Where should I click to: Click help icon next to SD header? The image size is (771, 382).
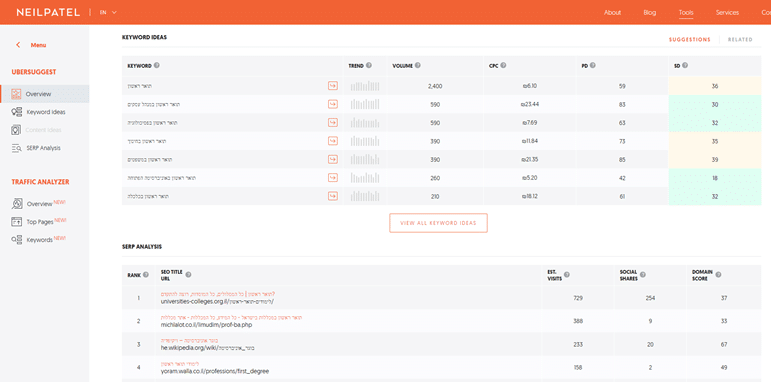[x=685, y=65]
